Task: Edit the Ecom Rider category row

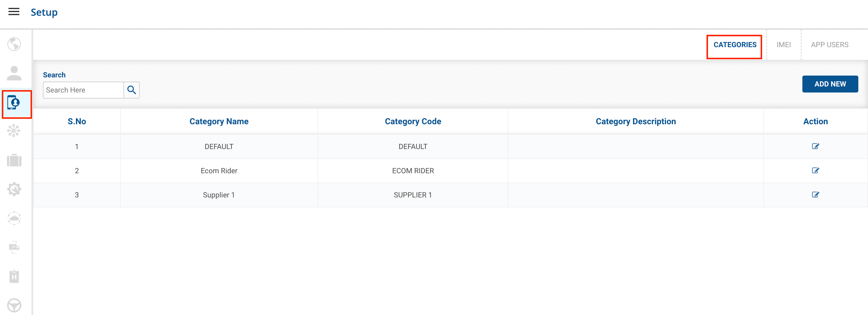Action: [815, 170]
